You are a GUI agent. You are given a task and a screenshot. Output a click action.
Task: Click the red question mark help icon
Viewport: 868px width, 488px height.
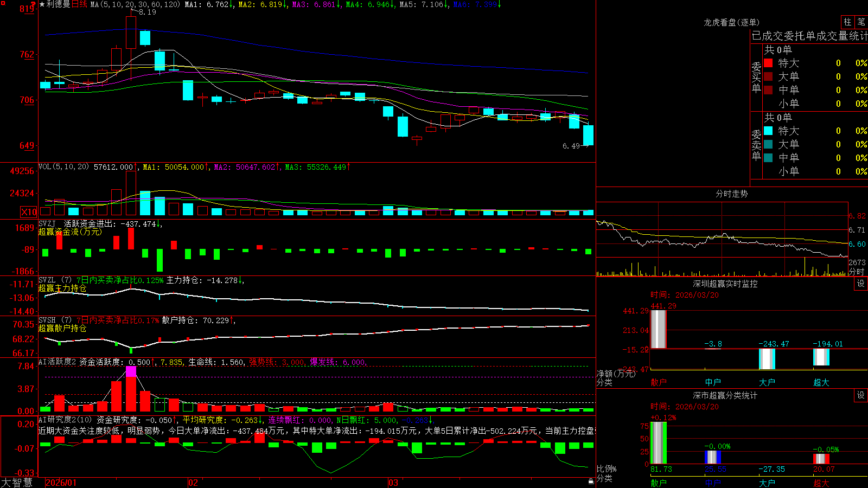[33, 4]
